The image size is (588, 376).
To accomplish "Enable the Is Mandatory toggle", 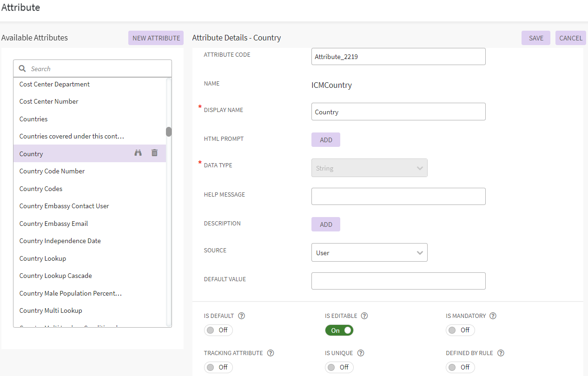I will click(x=460, y=330).
